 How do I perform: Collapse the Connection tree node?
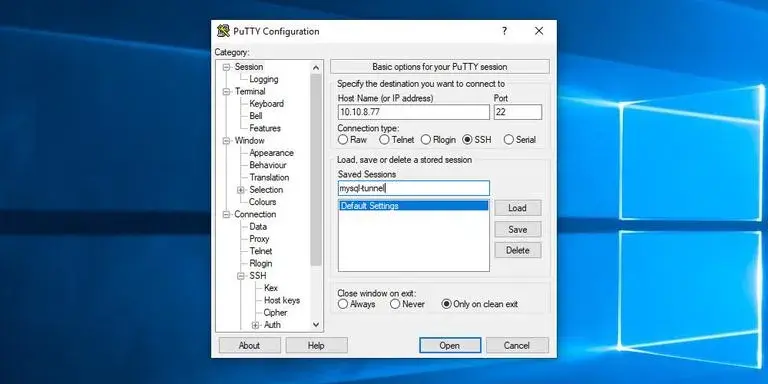226,215
